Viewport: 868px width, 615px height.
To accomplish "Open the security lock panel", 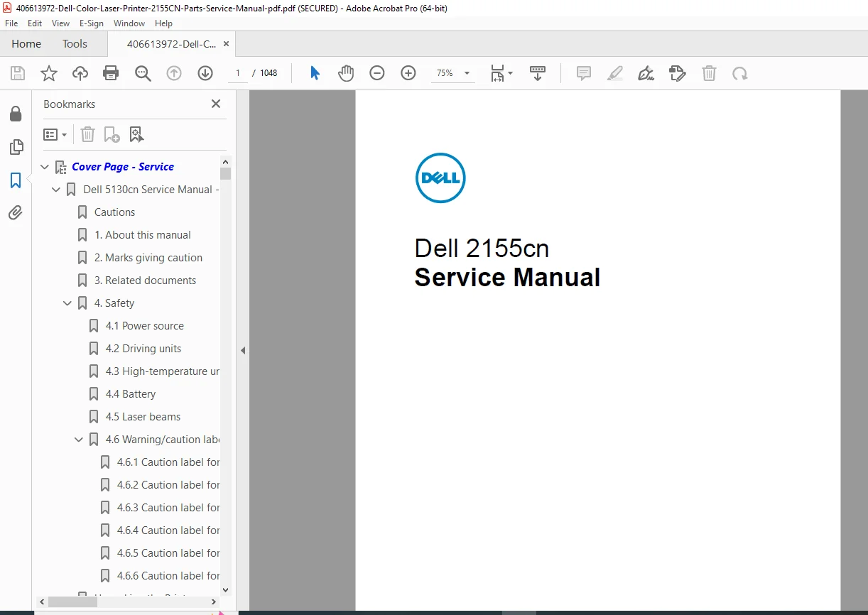I will [16, 114].
